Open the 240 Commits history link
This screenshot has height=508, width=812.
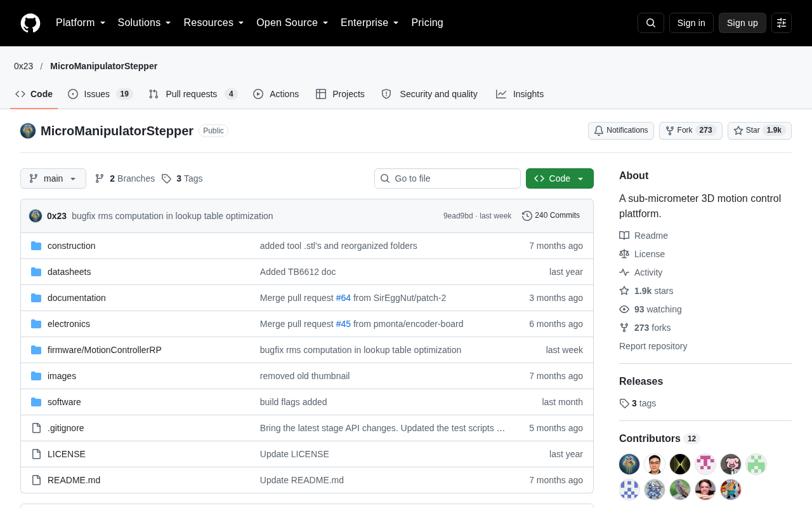551,216
